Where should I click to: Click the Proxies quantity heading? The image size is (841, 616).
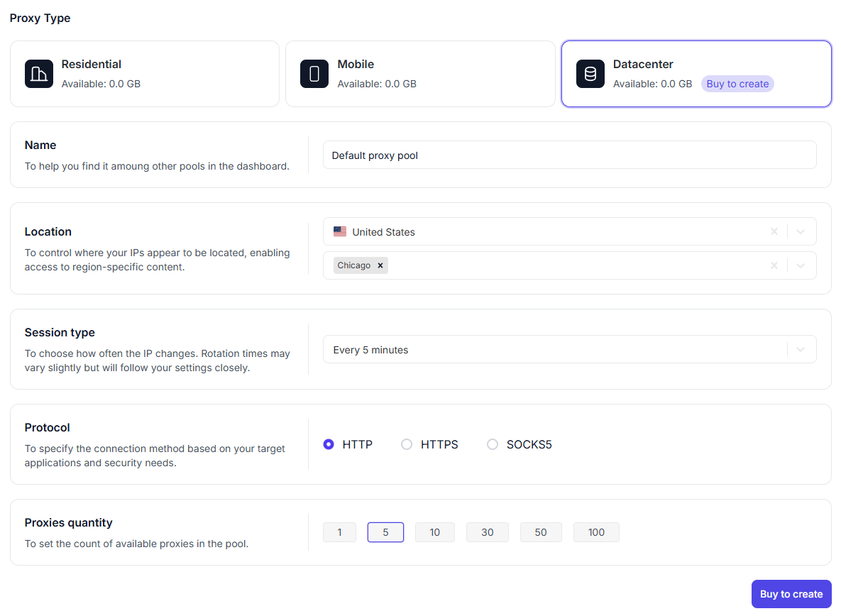point(69,523)
